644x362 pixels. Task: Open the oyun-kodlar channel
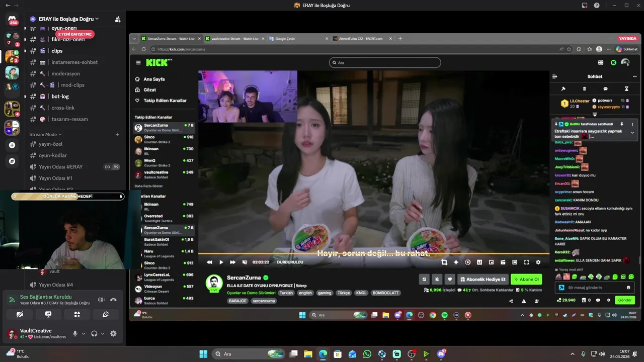(75, 155)
